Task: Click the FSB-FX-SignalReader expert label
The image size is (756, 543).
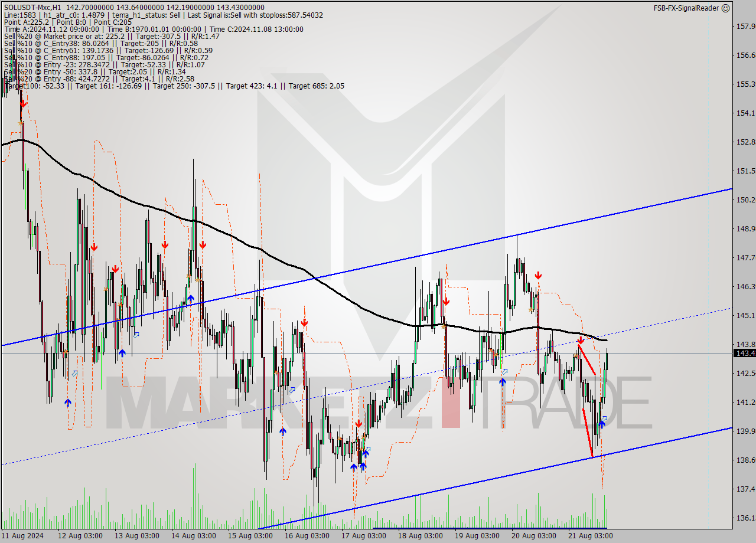Action: [x=686, y=8]
